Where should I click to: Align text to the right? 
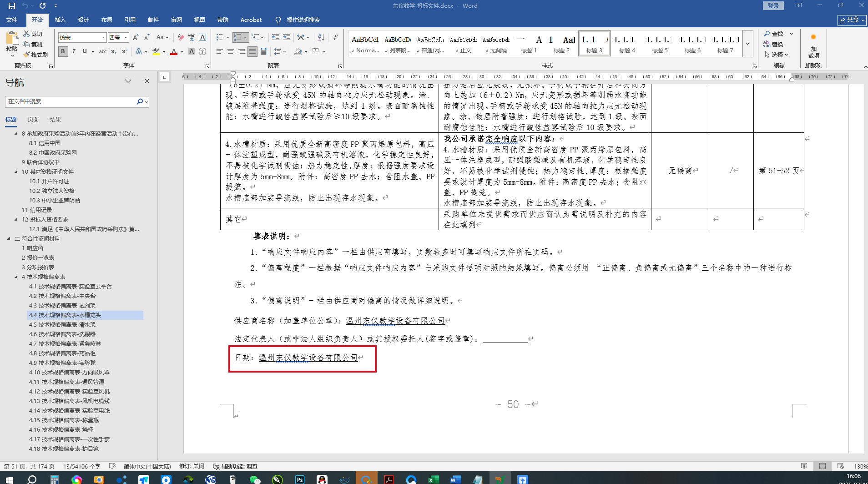242,51
